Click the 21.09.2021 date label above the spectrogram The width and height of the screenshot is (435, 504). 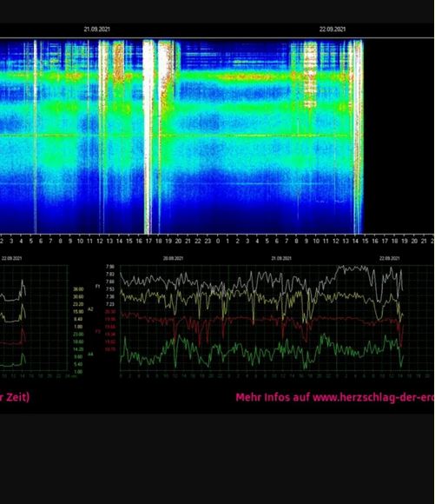click(96, 30)
